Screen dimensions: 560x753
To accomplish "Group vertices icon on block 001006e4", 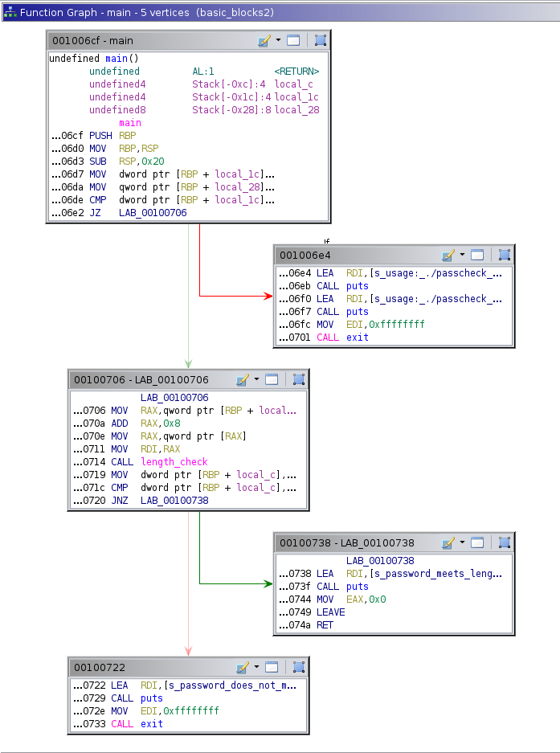I will click(x=504, y=256).
